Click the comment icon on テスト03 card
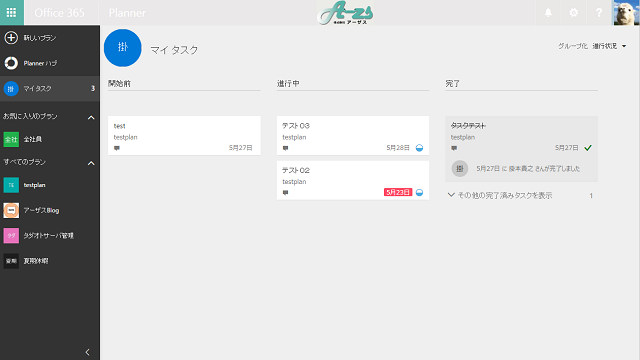 (x=285, y=148)
